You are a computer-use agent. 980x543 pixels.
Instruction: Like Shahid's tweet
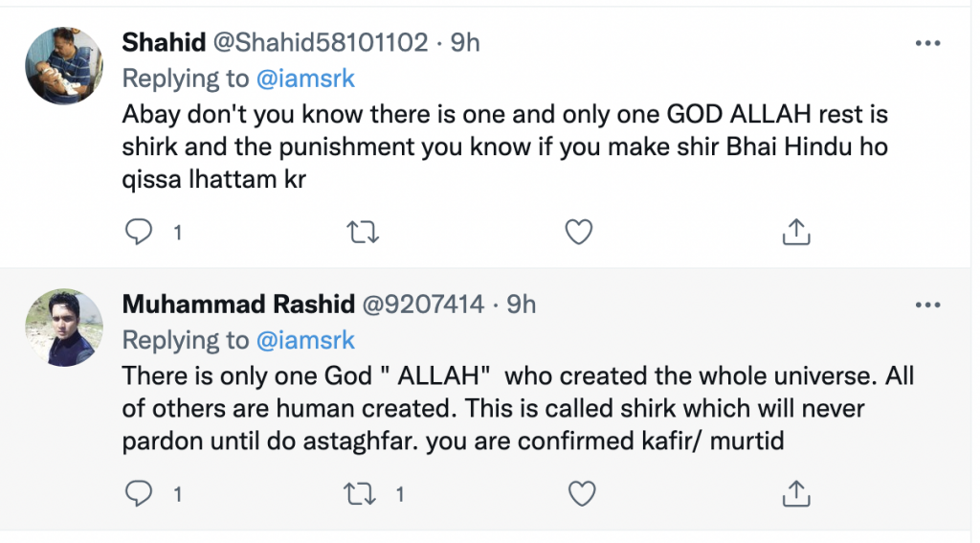[x=579, y=232]
